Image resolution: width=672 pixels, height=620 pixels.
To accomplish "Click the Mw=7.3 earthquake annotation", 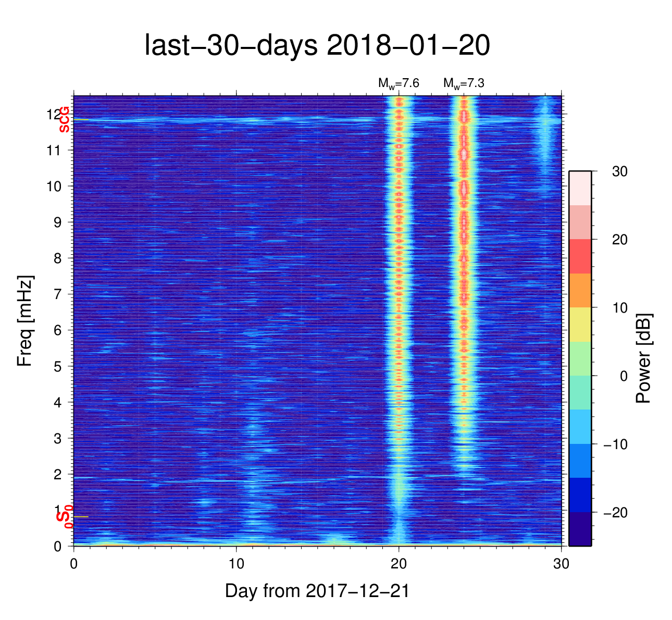I will [464, 83].
